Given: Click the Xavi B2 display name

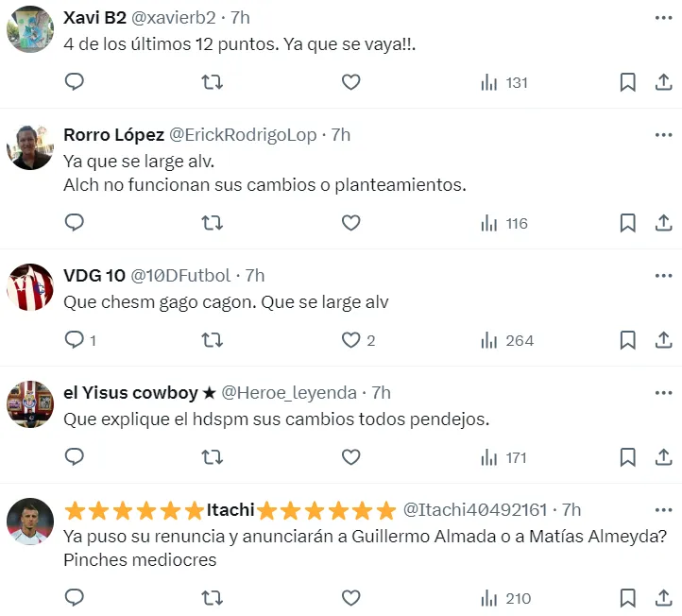Looking at the screenshot, I should tap(94, 18).
